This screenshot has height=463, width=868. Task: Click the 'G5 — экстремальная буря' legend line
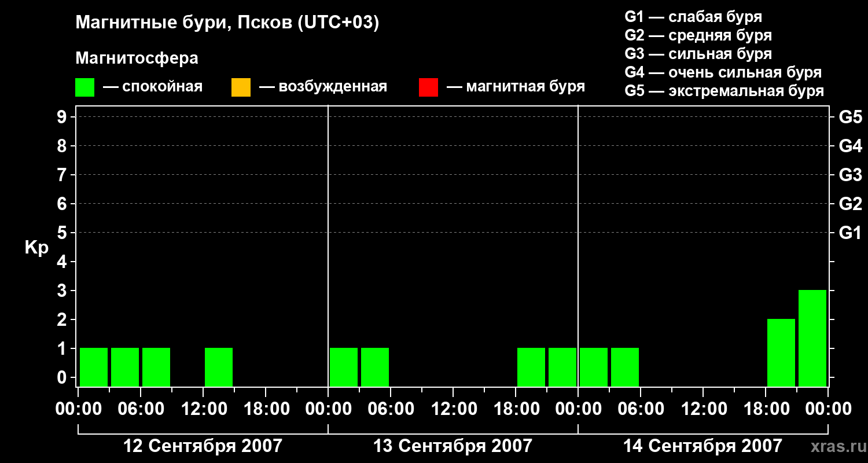pyautogui.click(x=724, y=91)
